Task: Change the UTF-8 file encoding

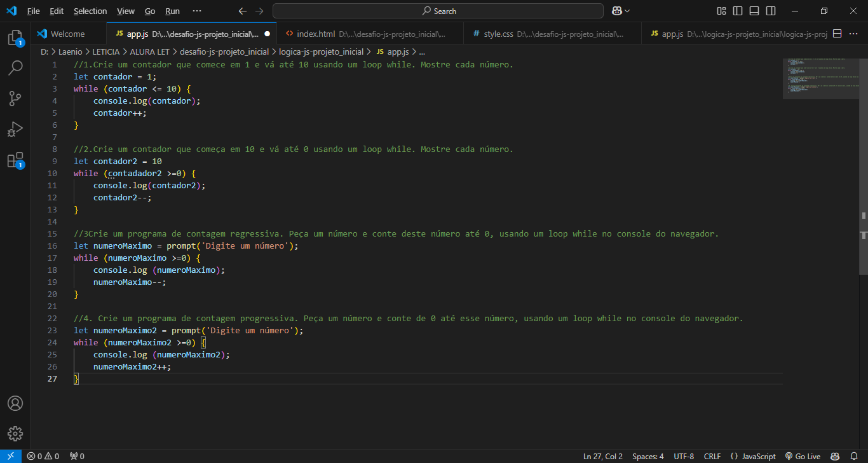Action: pos(684,456)
